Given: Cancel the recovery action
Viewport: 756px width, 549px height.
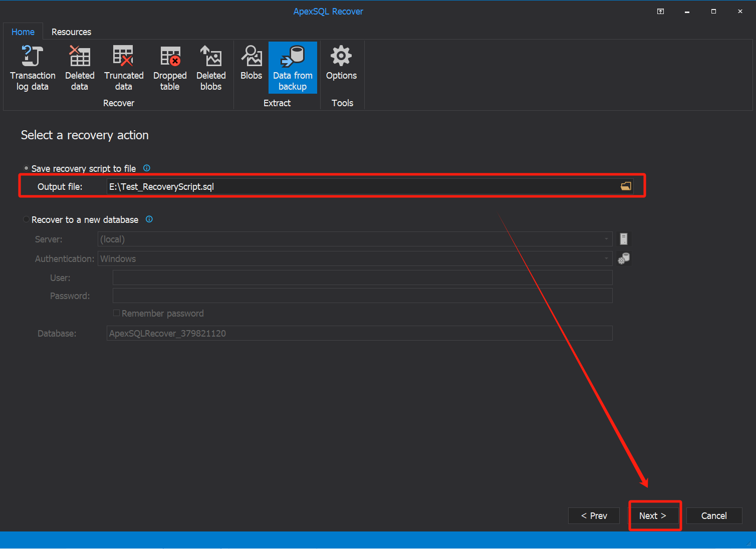Looking at the screenshot, I should click(714, 515).
